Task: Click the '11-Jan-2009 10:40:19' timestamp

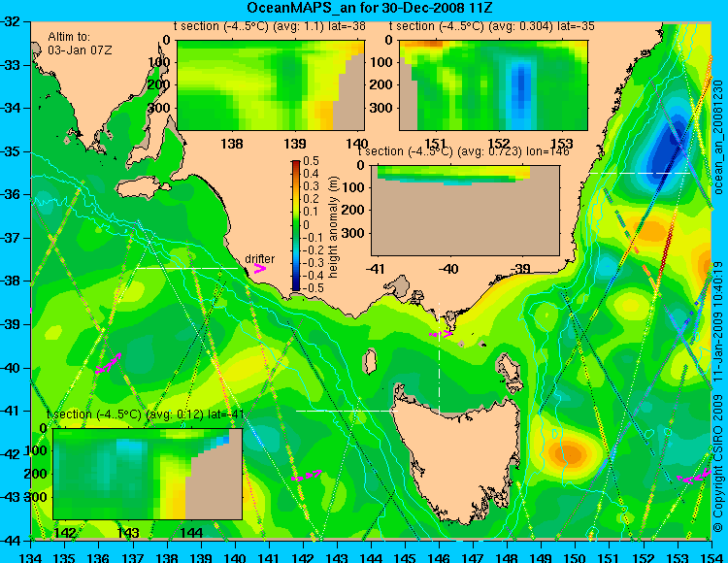Action: (718, 321)
